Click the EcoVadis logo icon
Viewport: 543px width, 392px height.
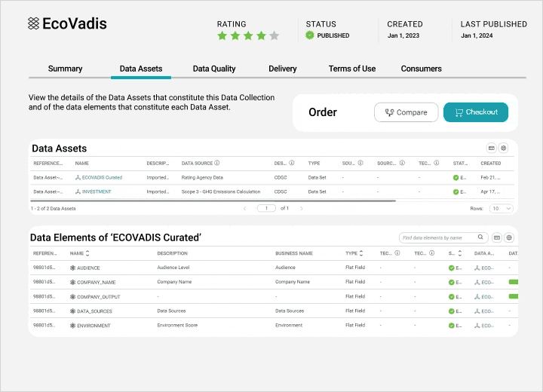[34, 23]
